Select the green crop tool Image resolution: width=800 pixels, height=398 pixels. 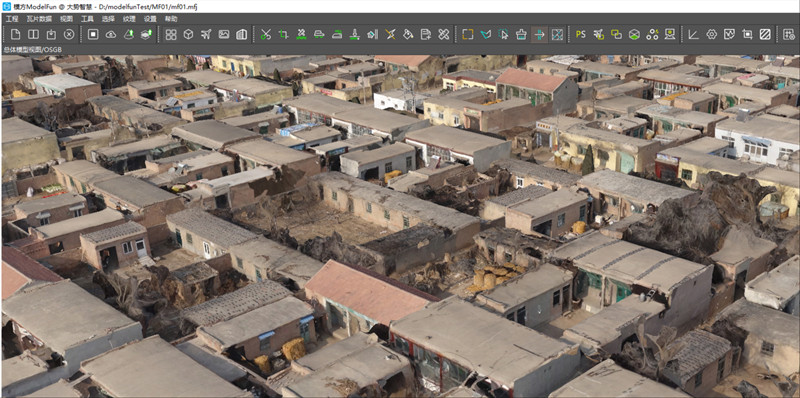pyautogui.click(x=284, y=34)
